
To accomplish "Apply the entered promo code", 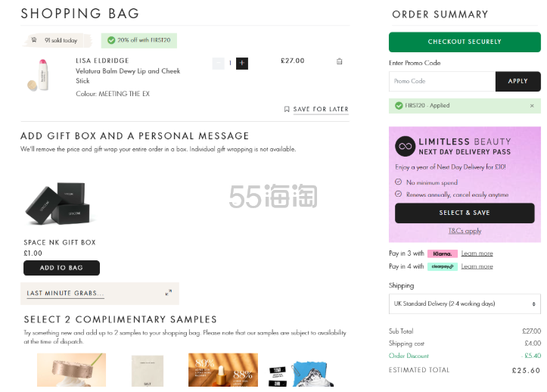I will [x=517, y=81].
